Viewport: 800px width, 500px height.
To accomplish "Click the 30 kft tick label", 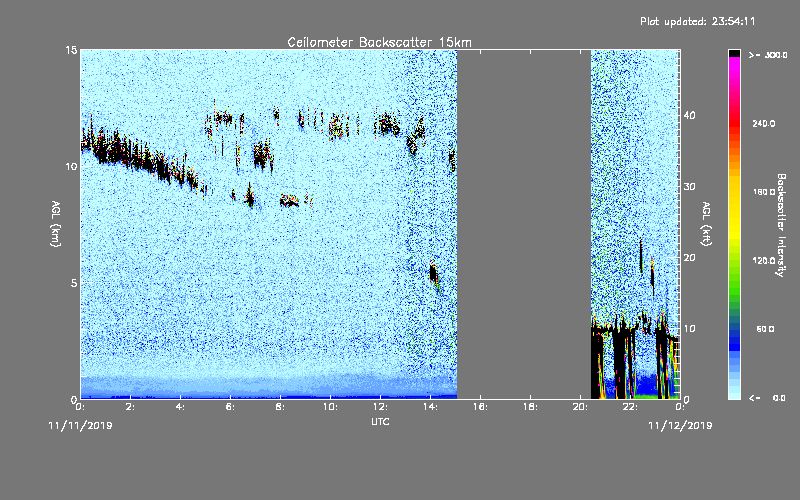I will [689, 187].
